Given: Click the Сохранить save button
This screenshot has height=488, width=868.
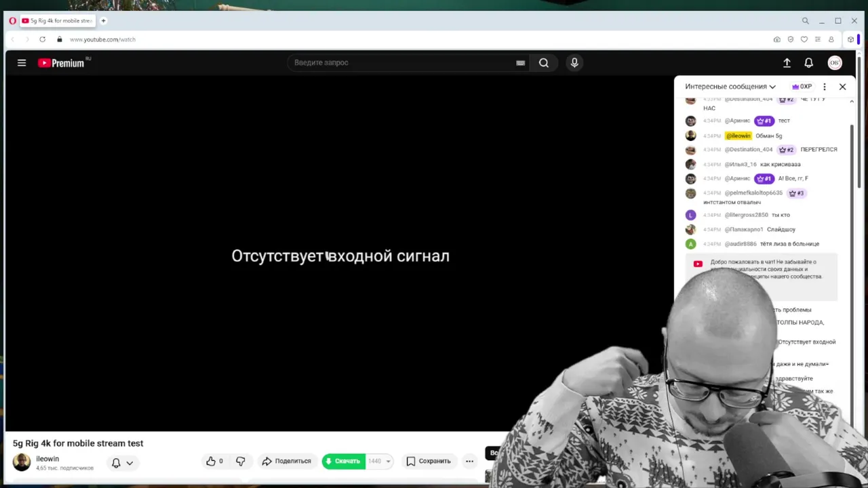Looking at the screenshot, I should tap(428, 461).
